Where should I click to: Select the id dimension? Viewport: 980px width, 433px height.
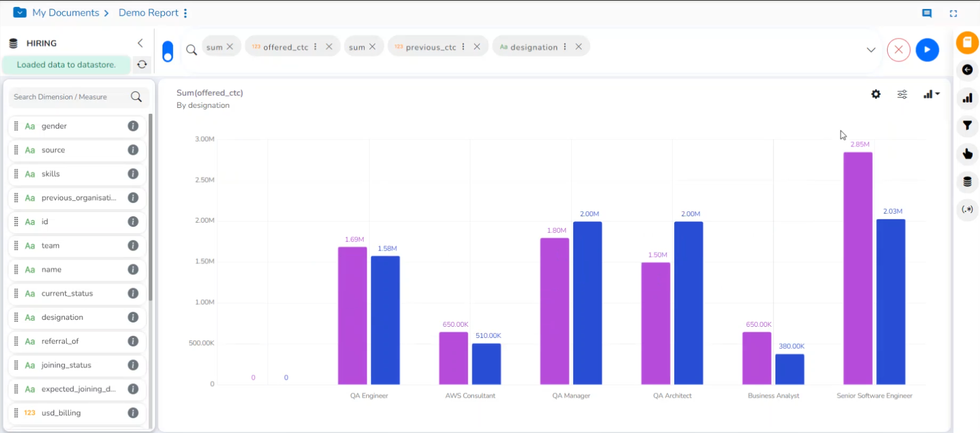coord(78,222)
